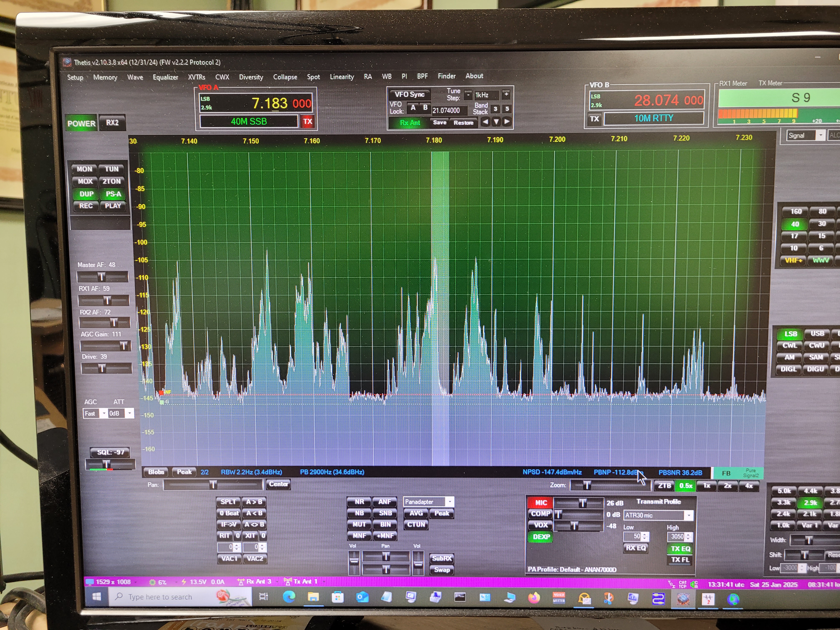This screenshot has height=630, width=840.
Task: Open the globe browser icon in taskbar
Action: [x=733, y=599]
